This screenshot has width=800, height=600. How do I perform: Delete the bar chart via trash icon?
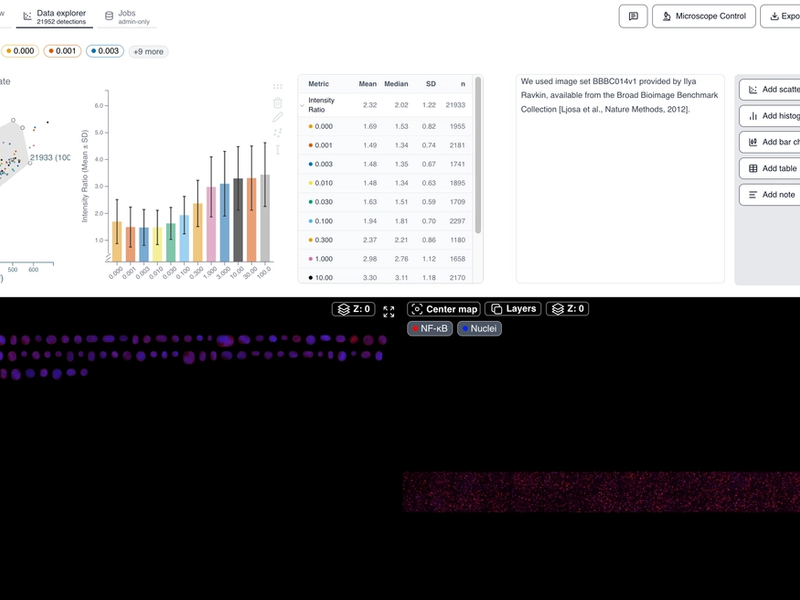[x=278, y=103]
